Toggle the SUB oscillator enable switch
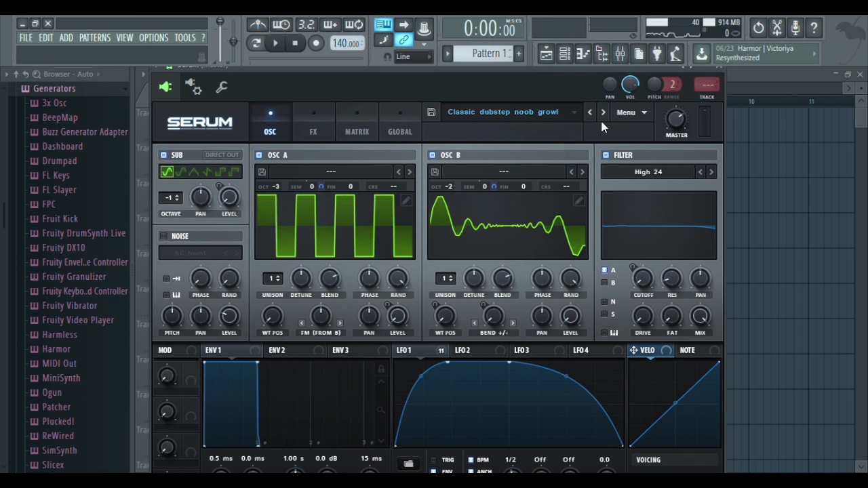868x488 pixels. pyautogui.click(x=163, y=155)
